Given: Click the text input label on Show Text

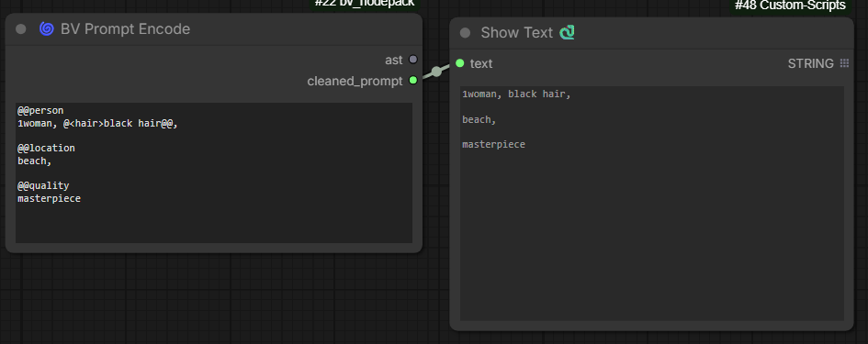Looking at the screenshot, I should tap(481, 63).
